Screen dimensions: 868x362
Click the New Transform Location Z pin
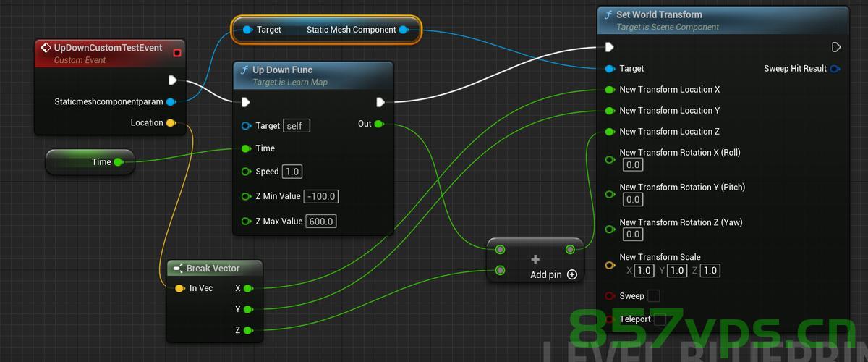click(x=610, y=132)
